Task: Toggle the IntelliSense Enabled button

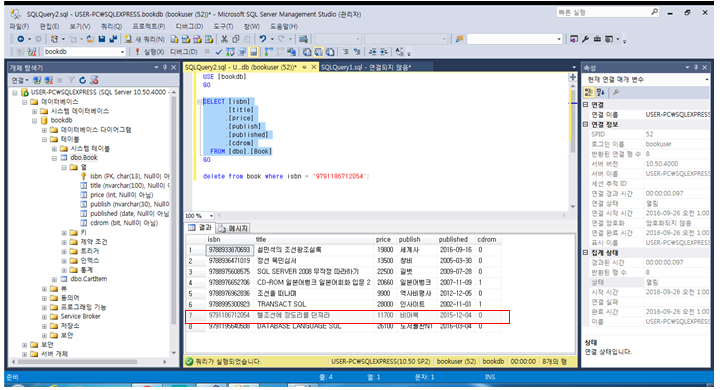Action: [x=253, y=51]
